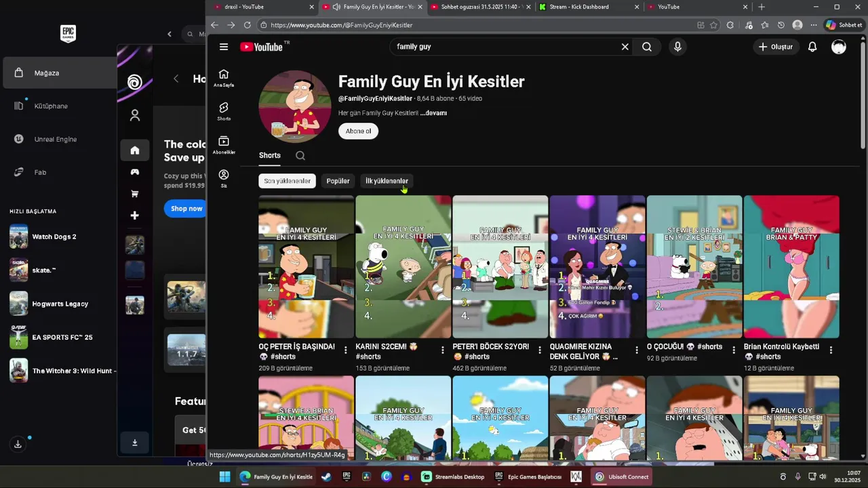Open options menu for 'OÇ PETER İŞ BAŞINDA!' short
The width and height of the screenshot is (868, 488).
click(346, 350)
